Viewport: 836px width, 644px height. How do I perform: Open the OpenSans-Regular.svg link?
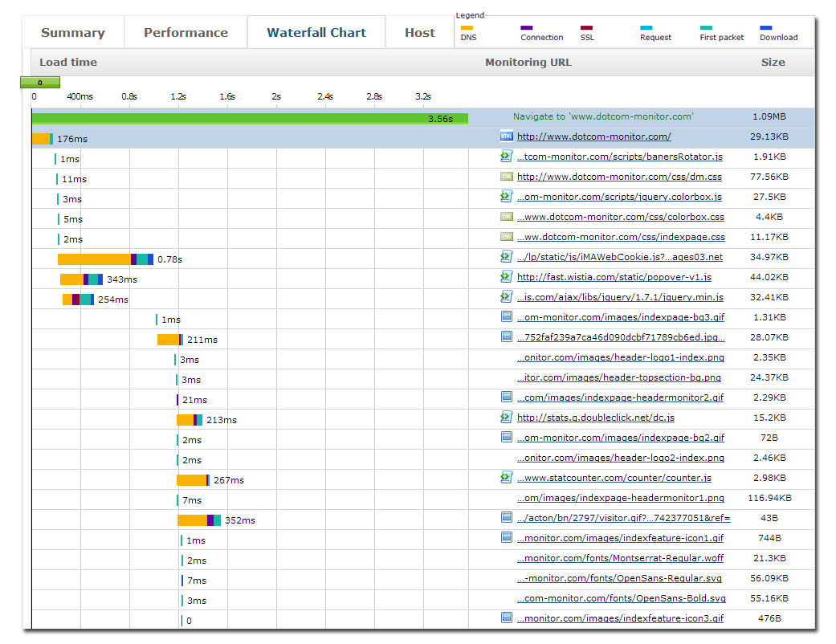(619, 578)
